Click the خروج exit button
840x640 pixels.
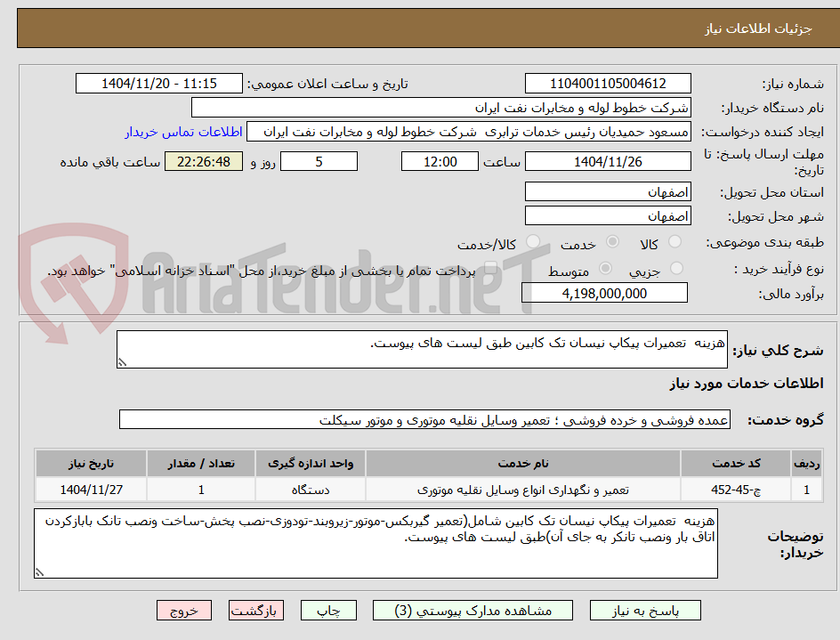pos(184,611)
